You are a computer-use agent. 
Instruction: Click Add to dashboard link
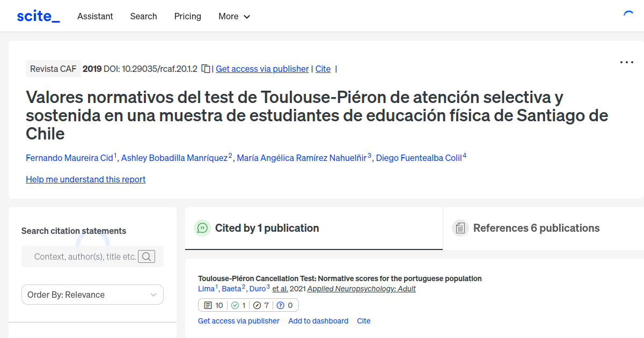pyautogui.click(x=318, y=321)
